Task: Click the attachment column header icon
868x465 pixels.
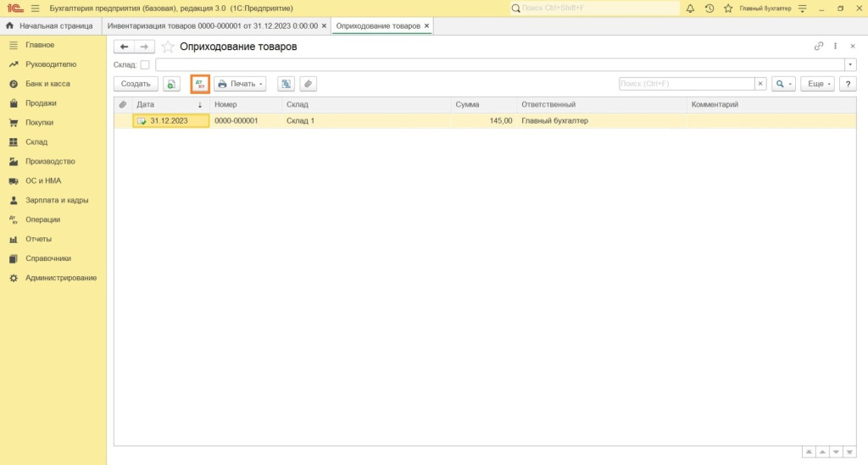Action: point(123,104)
